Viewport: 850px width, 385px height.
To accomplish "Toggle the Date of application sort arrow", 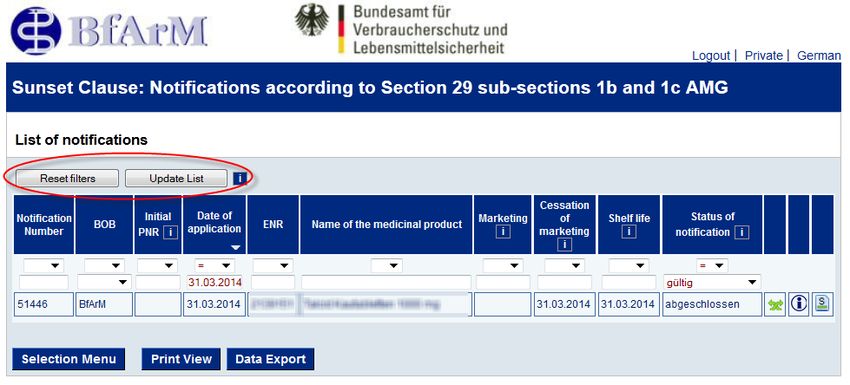I will tap(235, 248).
